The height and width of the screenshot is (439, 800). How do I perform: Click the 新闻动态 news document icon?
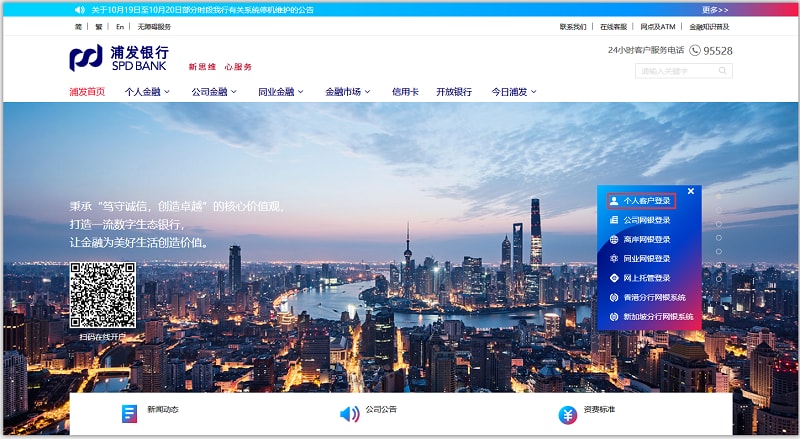click(129, 414)
